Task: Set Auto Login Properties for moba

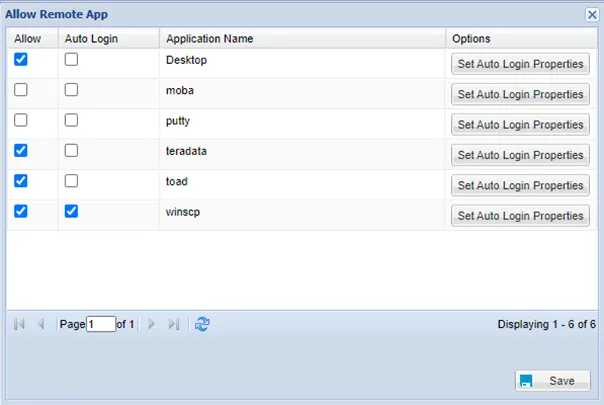Action: click(520, 94)
